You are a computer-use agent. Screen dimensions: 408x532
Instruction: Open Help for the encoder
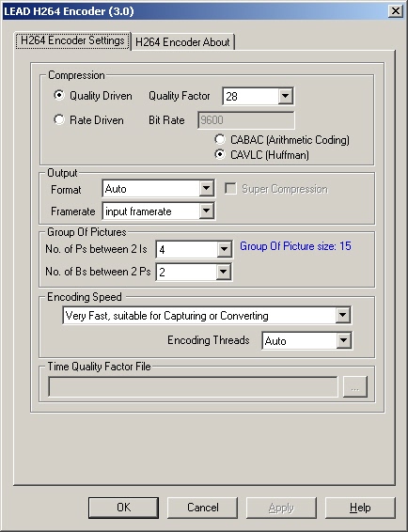[360, 508]
